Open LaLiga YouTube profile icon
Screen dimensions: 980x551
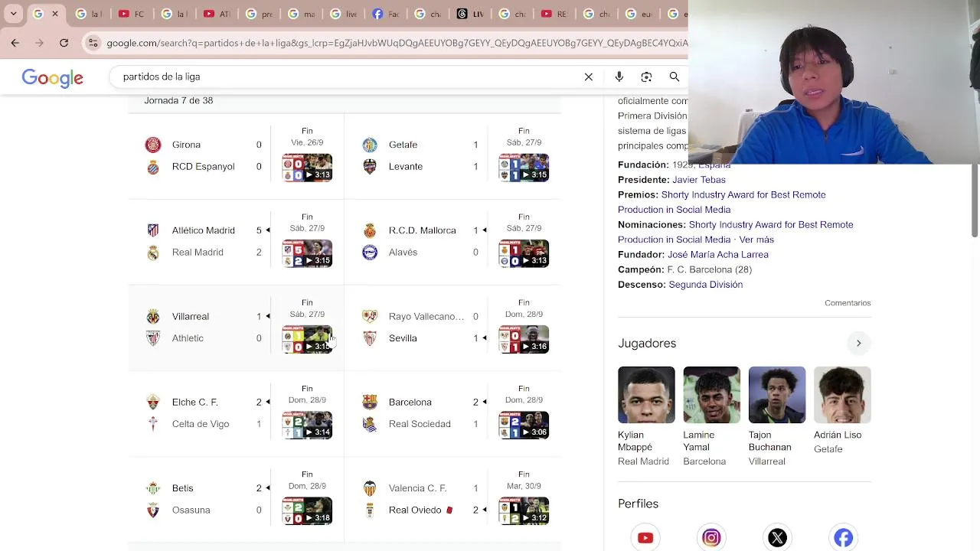645,537
